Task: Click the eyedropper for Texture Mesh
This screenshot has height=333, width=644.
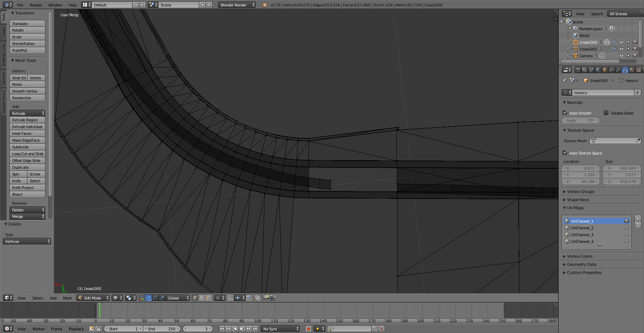Action: point(638,141)
